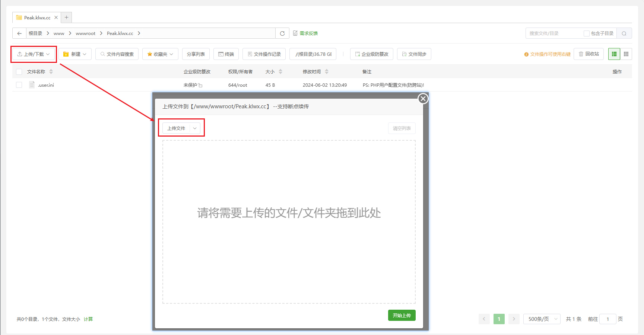
Task: Click the 前往 page number input
Action: (x=608, y=319)
